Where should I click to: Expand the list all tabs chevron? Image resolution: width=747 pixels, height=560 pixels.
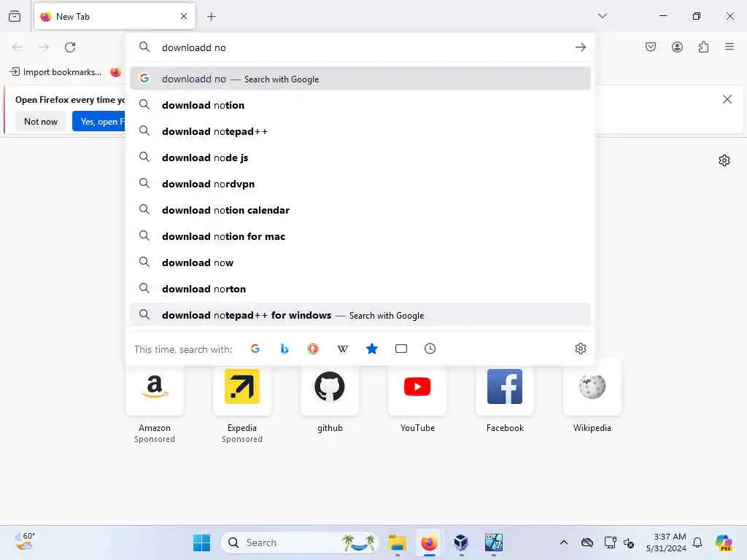tap(602, 16)
